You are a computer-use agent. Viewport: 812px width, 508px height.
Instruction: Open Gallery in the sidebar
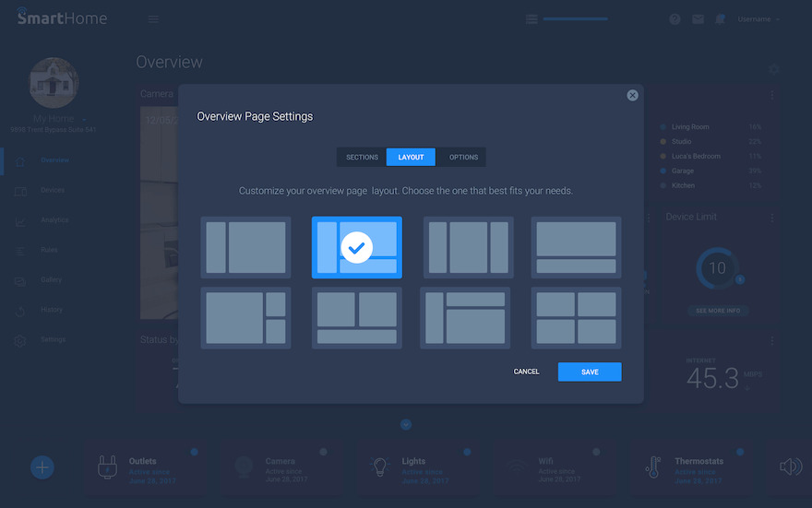pyautogui.click(x=52, y=280)
